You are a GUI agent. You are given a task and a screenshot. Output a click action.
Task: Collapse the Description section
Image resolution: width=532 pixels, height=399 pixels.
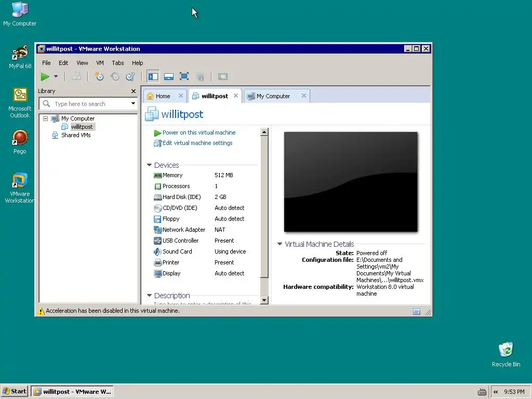click(x=149, y=295)
